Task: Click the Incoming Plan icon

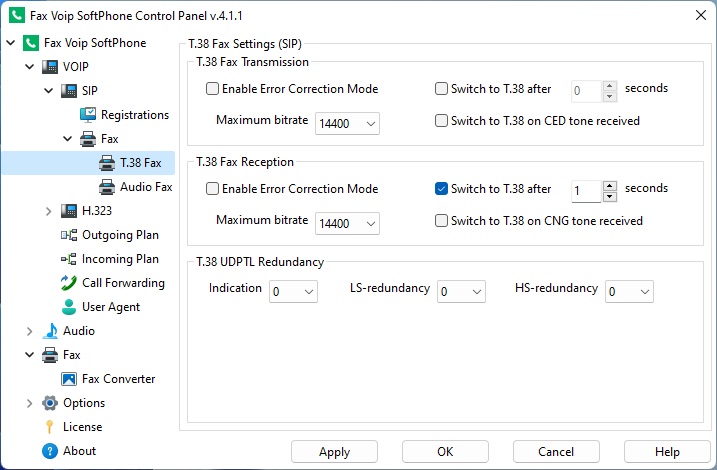Action: (69, 259)
